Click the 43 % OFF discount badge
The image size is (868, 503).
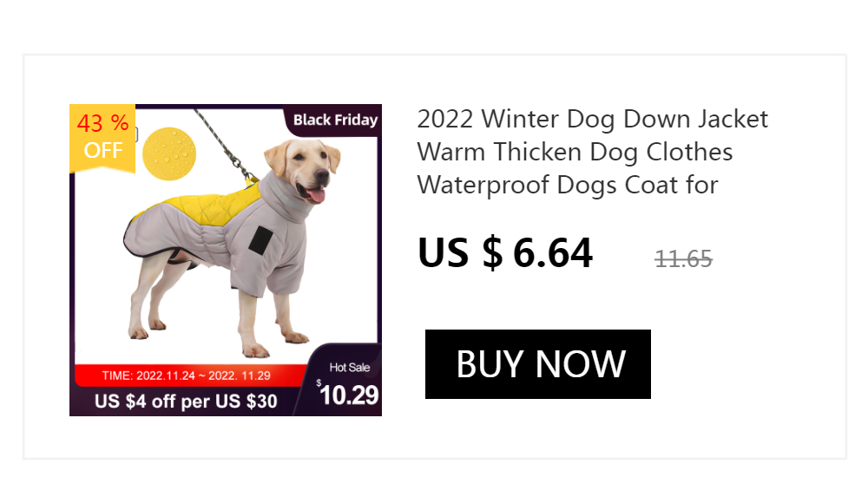[x=102, y=138]
